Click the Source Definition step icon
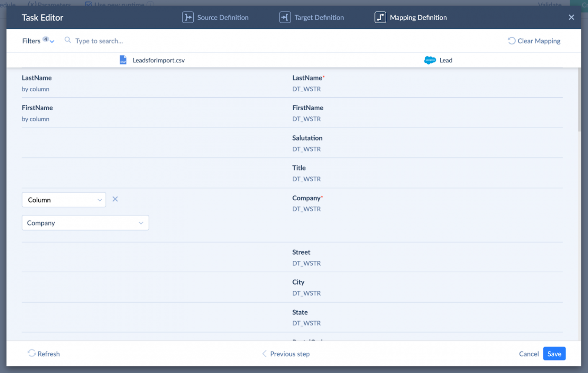The image size is (588, 373). [188, 18]
